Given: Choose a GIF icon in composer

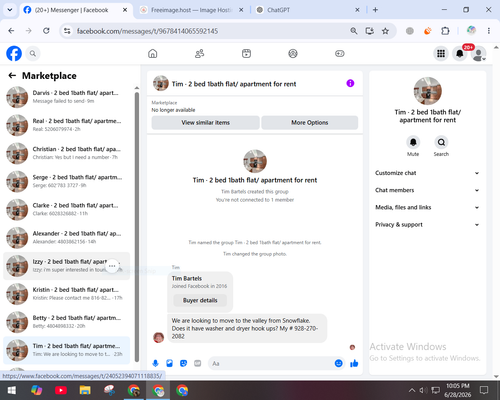Looking at the screenshot, I should 198,363.
